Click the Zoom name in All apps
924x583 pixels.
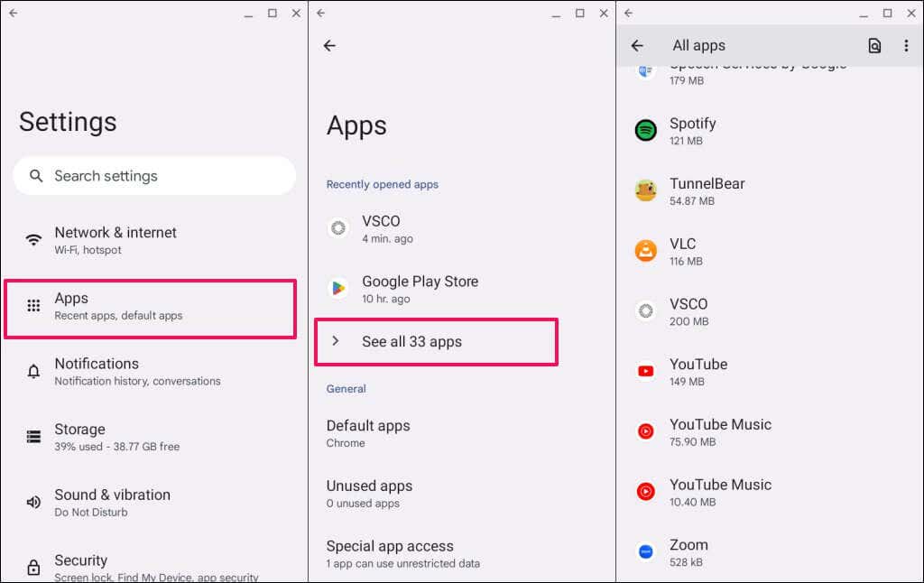coord(688,545)
